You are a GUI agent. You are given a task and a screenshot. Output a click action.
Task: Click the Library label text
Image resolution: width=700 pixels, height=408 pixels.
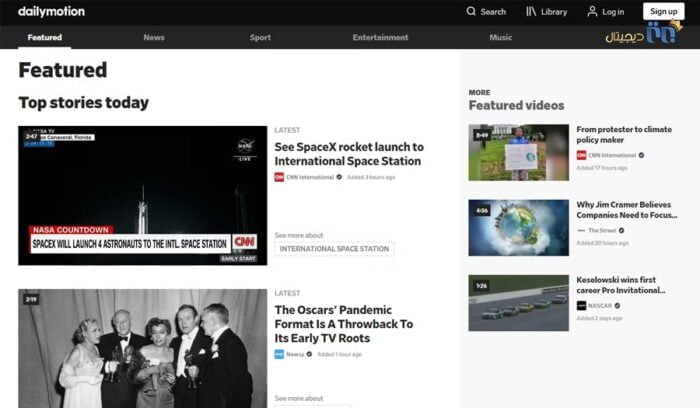tap(554, 12)
